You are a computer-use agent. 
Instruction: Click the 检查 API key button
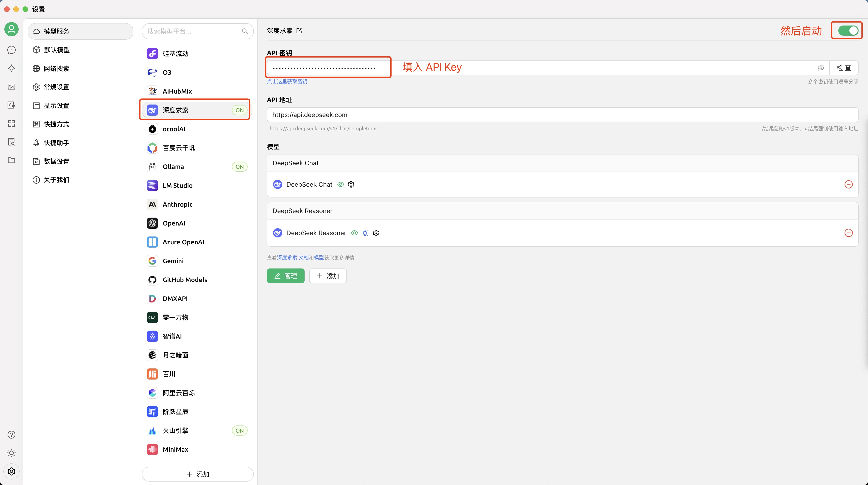tap(844, 68)
